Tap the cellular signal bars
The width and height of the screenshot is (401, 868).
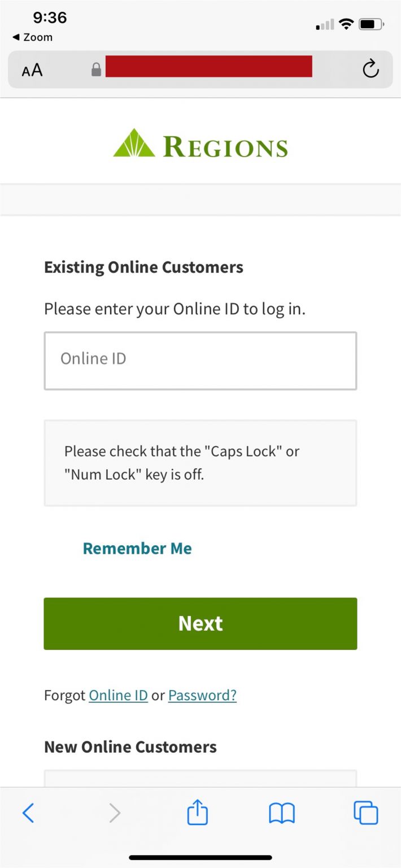pos(325,25)
